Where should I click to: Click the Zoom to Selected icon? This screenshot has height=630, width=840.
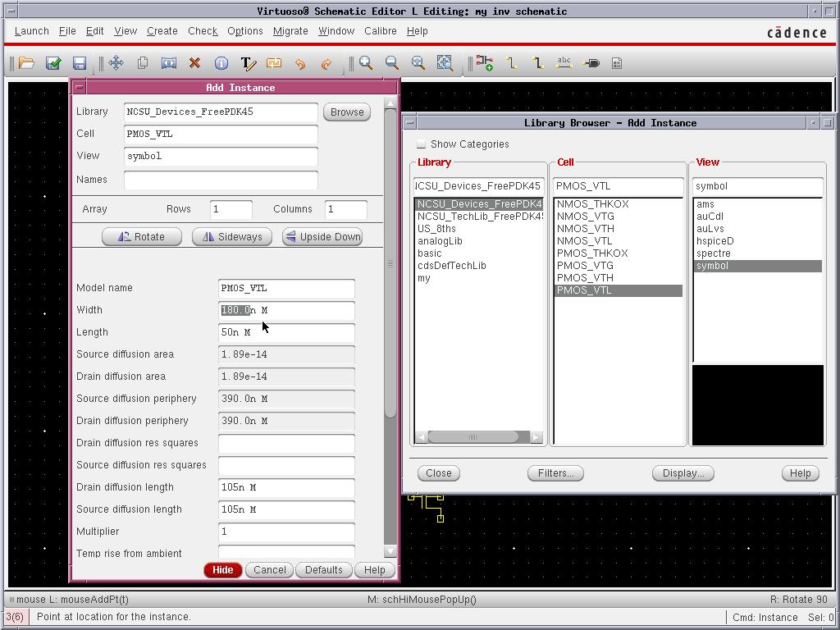pyautogui.click(x=445, y=63)
